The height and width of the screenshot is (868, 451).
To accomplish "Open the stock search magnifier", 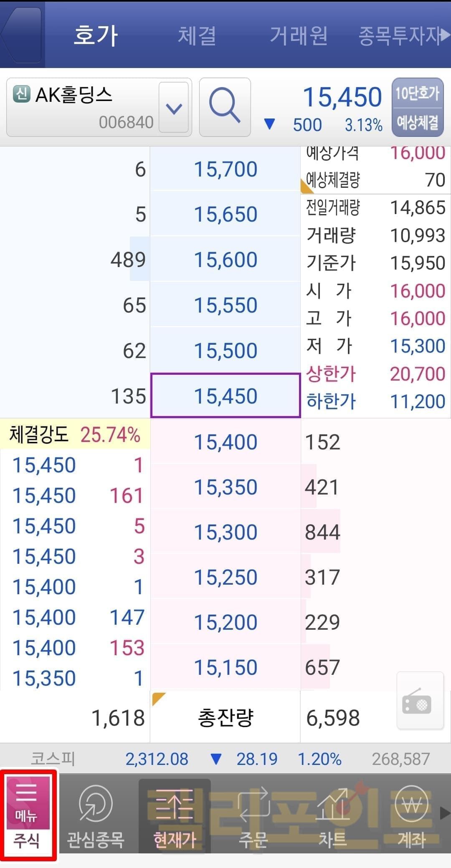I will coord(225,107).
